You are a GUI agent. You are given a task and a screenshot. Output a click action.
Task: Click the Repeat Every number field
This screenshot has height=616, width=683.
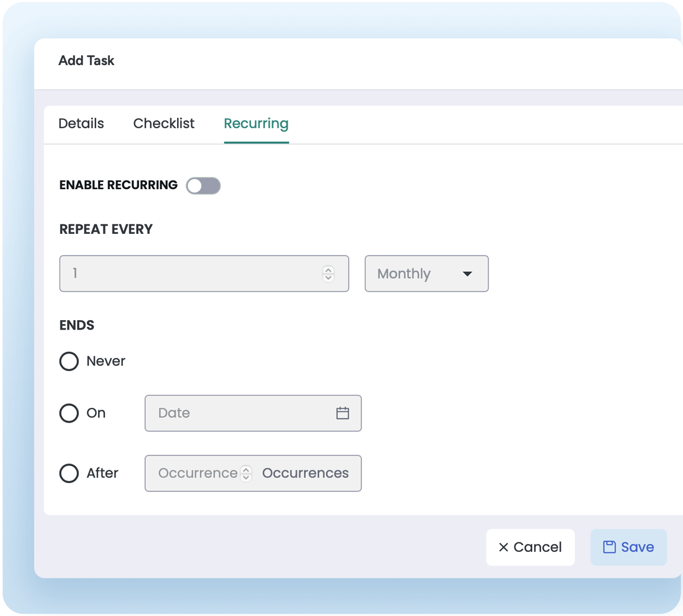(x=194, y=273)
